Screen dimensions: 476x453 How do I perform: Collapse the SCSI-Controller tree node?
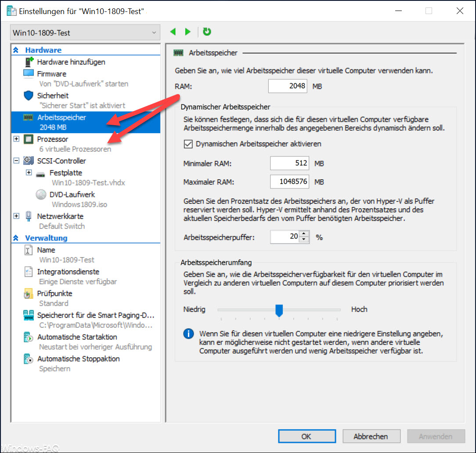tap(16, 160)
